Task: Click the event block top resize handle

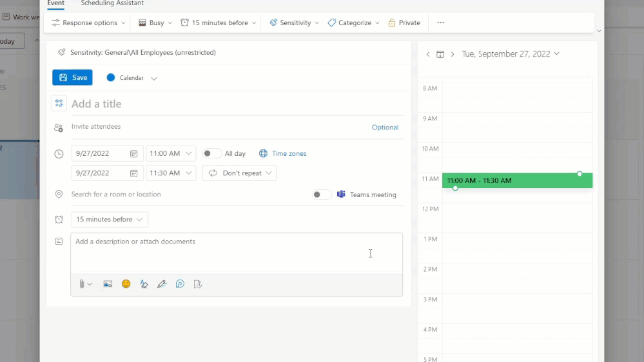Action: [580, 174]
